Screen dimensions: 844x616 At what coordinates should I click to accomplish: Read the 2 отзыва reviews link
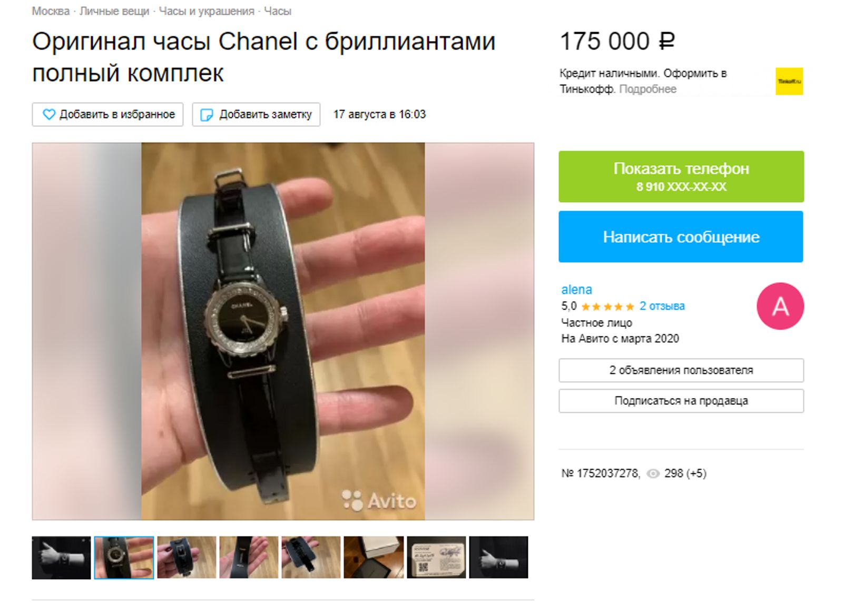(x=662, y=306)
